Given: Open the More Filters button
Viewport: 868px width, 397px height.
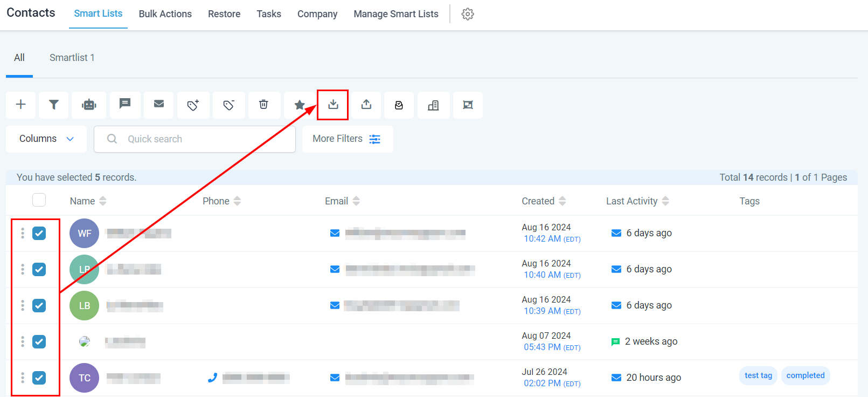Looking at the screenshot, I should (347, 139).
